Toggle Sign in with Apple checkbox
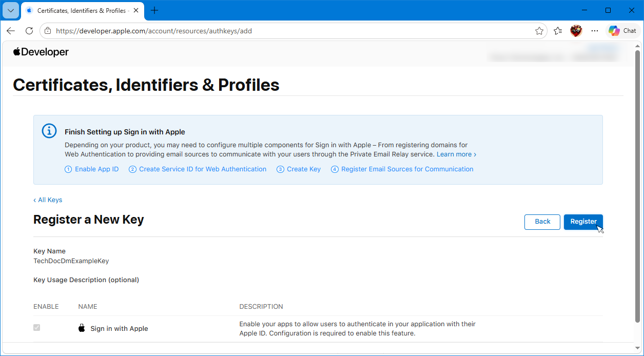This screenshot has height=356, width=644. pyautogui.click(x=36, y=327)
